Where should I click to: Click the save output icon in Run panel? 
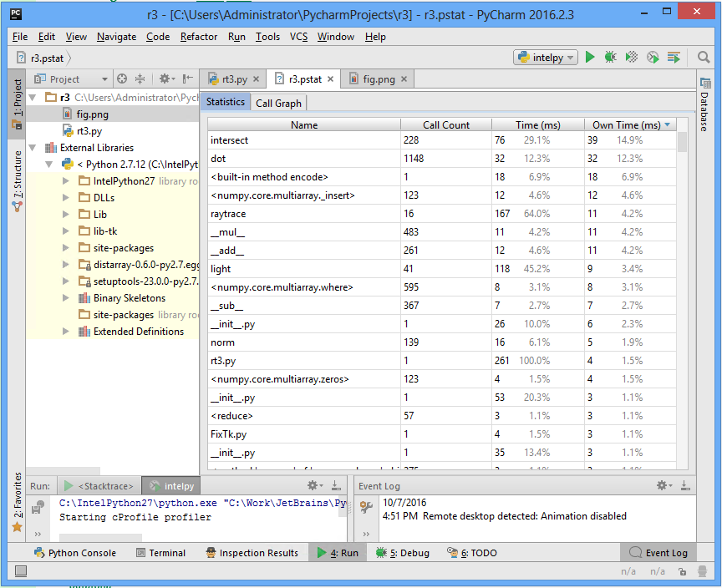tap(38, 507)
